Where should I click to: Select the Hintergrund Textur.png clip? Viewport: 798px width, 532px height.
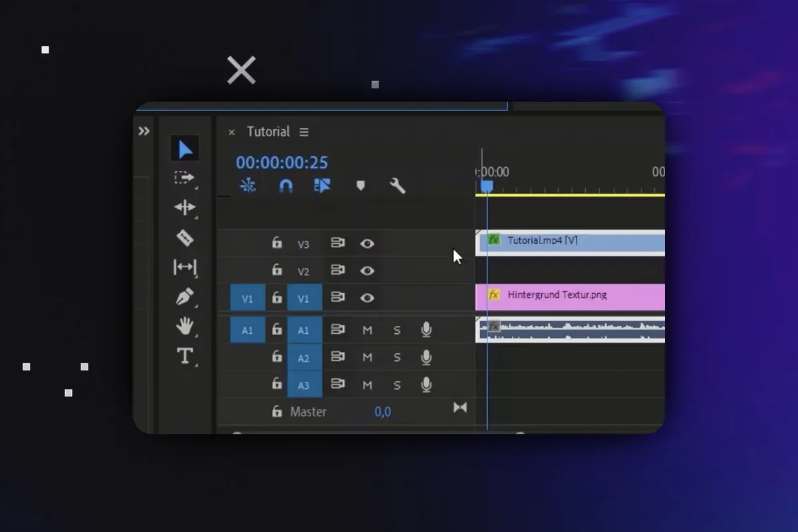[571, 297]
